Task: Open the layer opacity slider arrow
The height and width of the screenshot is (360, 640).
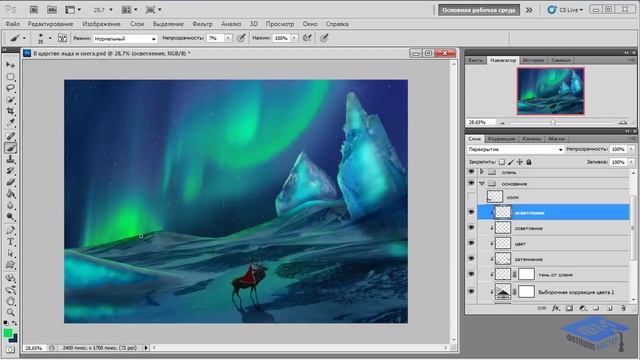Action: [631, 149]
